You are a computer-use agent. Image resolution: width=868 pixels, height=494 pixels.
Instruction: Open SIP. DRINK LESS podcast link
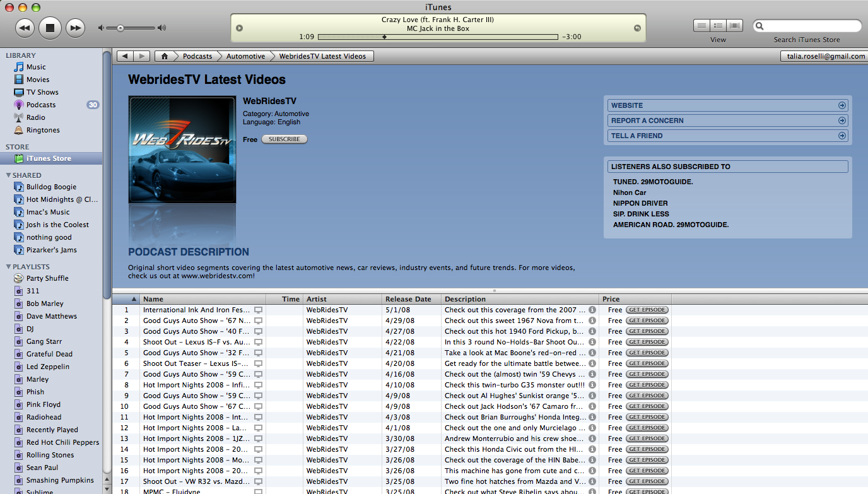coord(641,214)
